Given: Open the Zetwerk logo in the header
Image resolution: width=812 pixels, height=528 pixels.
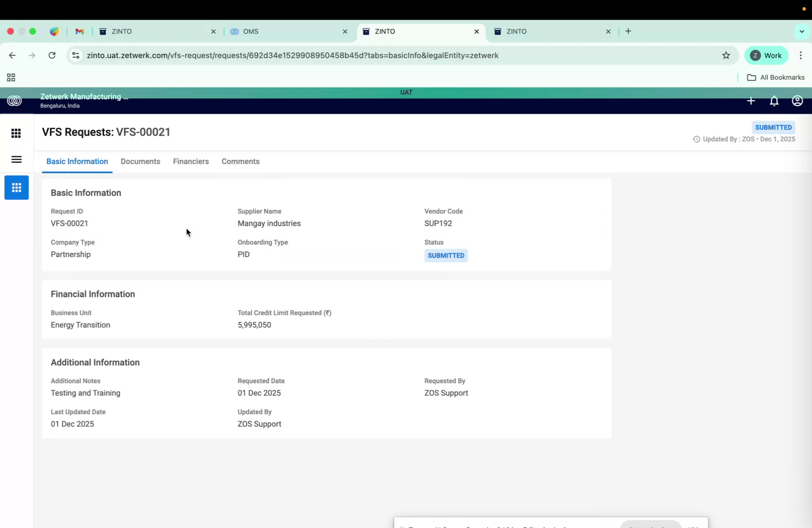Looking at the screenshot, I should point(14,101).
